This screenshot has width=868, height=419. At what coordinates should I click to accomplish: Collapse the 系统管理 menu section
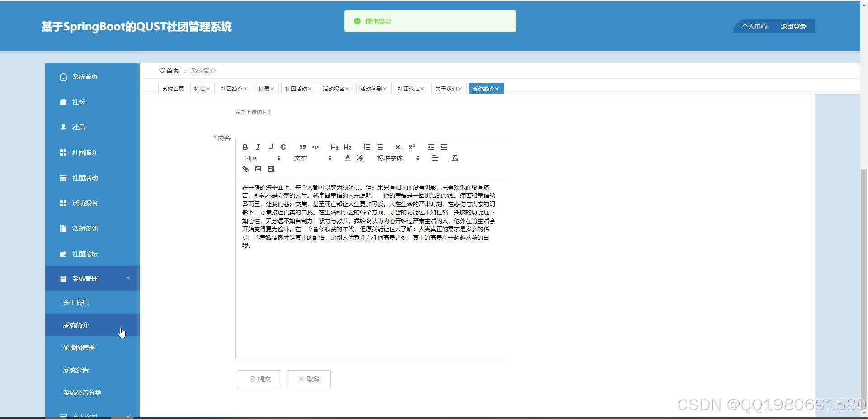click(x=92, y=278)
